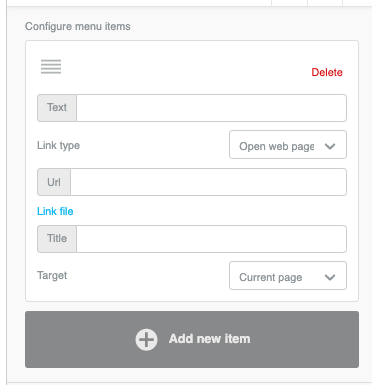Click the chevron beside Open web page
The height and width of the screenshot is (385, 372).
330,146
